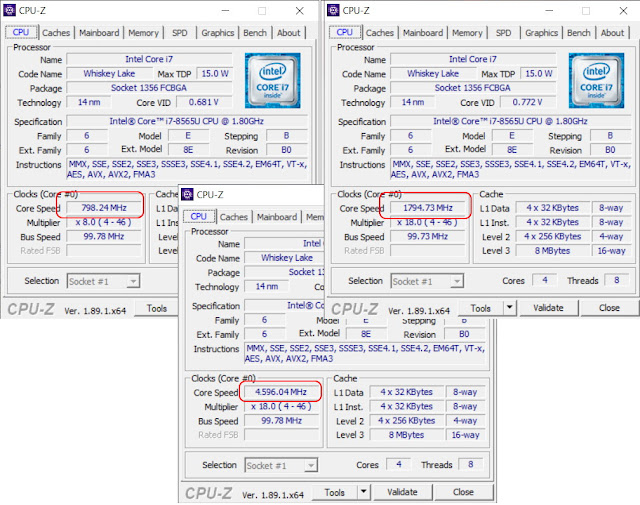Click Close button in bottom-center window
Screen dimensions: 640x505
pyautogui.click(x=463, y=492)
